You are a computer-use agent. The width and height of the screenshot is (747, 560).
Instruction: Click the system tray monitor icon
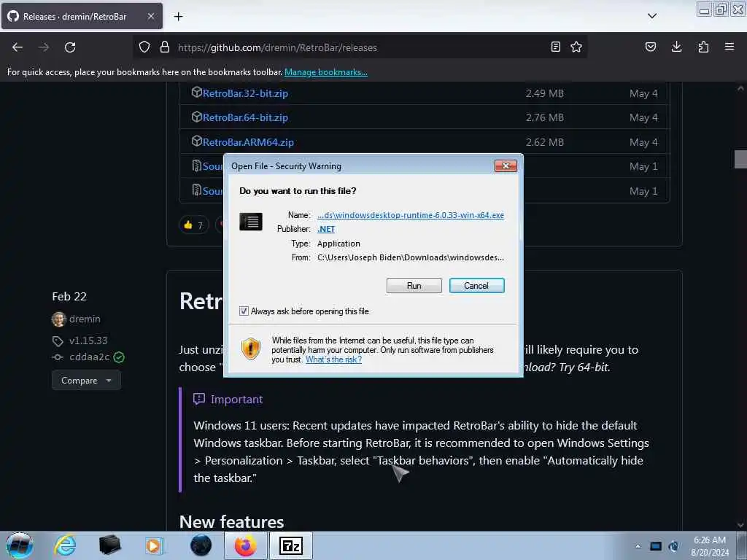point(656,546)
